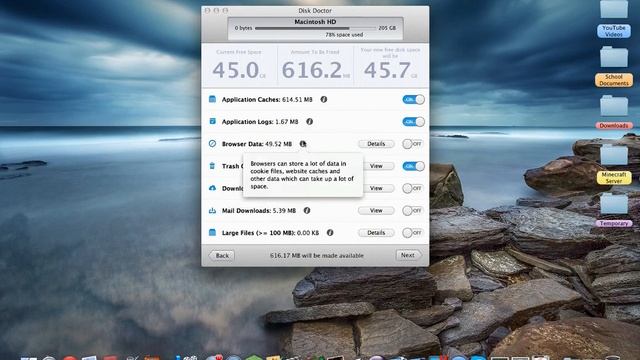
Task: Disable the Trash Can switch
Action: (x=413, y=166)
